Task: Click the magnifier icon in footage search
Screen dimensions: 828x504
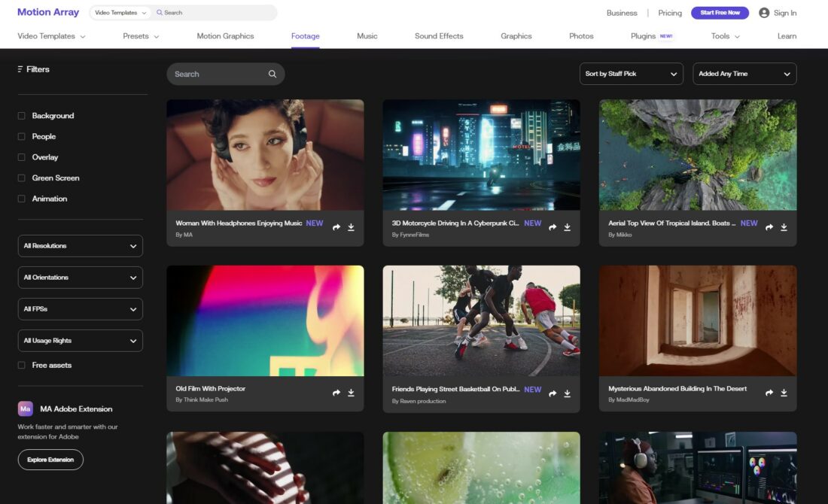Action: coord(272,74)
